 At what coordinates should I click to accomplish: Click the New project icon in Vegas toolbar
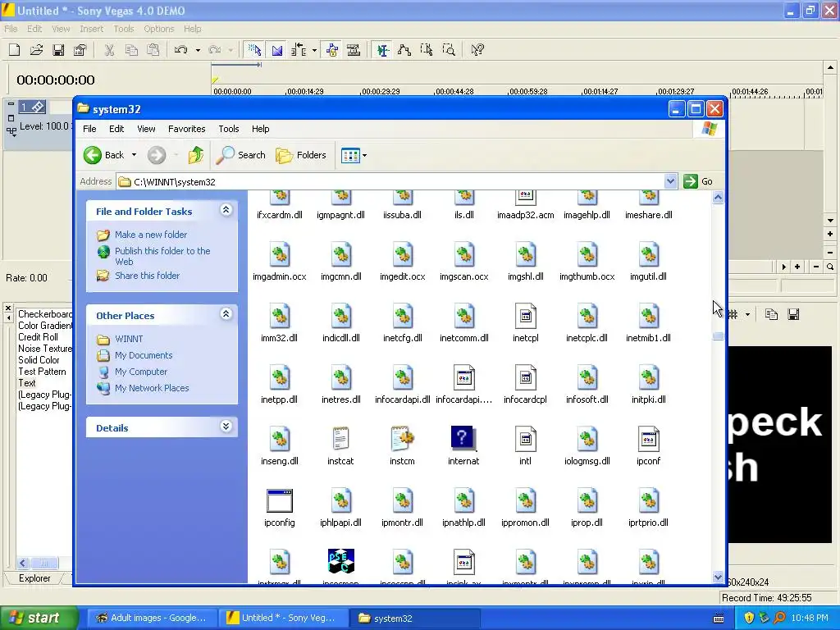pos(15,50)
